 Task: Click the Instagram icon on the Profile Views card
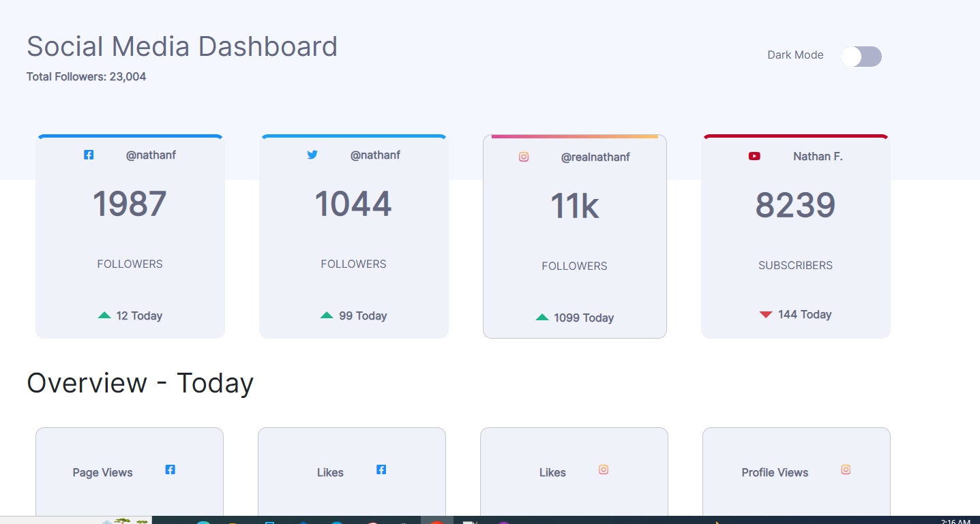click(846, 469)
